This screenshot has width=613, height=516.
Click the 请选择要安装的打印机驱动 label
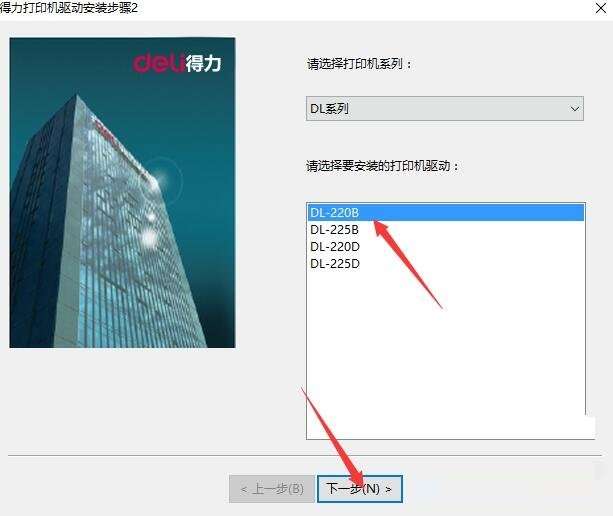click(x=383, y=166)
